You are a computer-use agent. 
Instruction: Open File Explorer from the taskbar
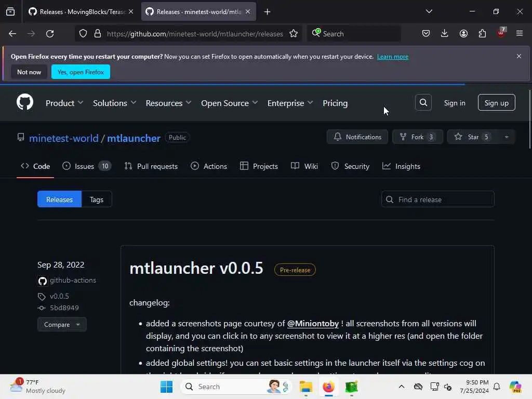[x=305, y=387]
